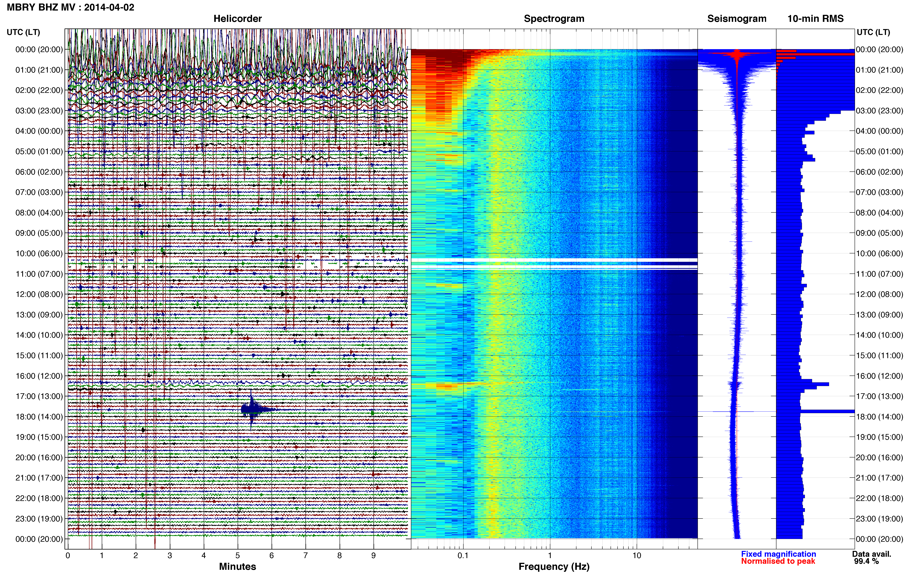Click the '1' tick on the Frequency axis
This screenshot has width=924, height=578.
550,555
